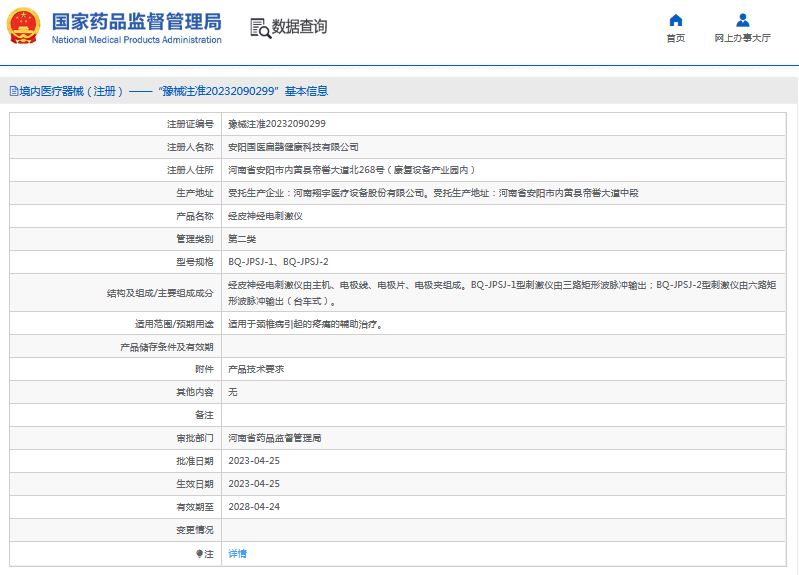Click the 生效日期 label cell

[116, 484]
